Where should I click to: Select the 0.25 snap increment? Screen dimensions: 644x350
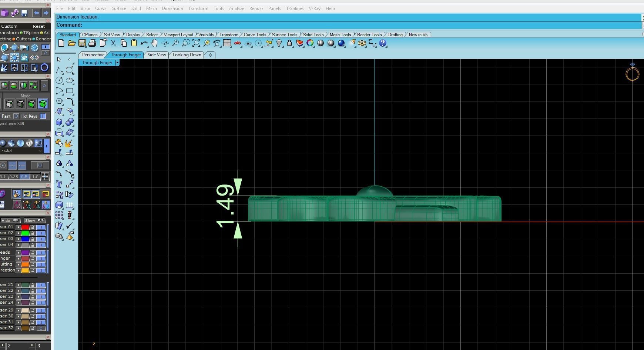pyautogui.click(x=14, y=177)
